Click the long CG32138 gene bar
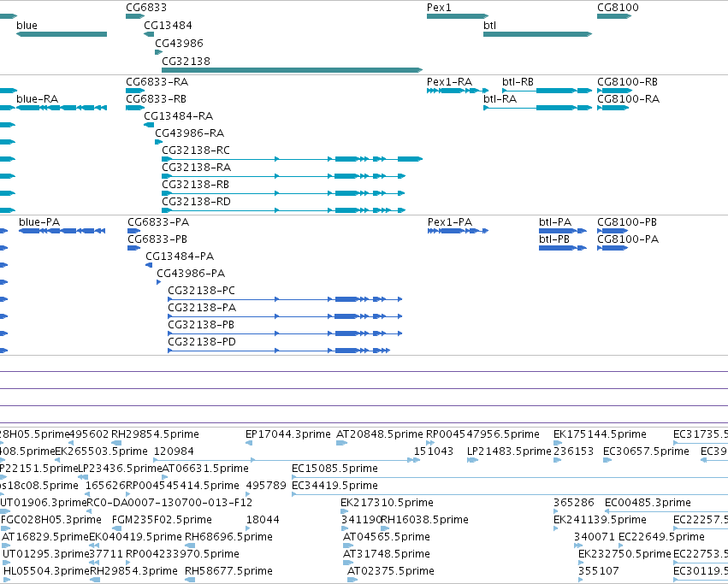 pyautogui.click(x=292, y=70)
